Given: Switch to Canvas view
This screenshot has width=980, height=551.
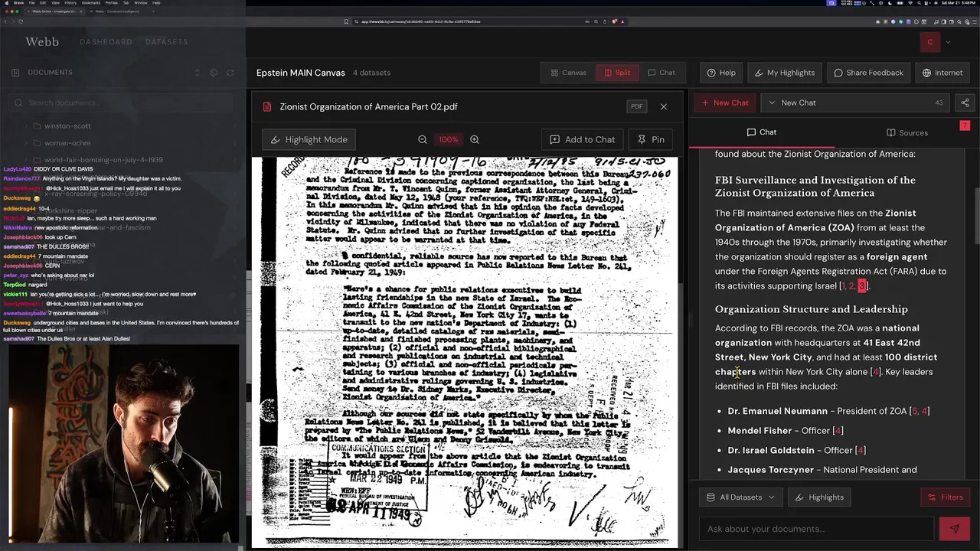Looking at the screenshot, I should pyautogui.click(x=568, y=73).
